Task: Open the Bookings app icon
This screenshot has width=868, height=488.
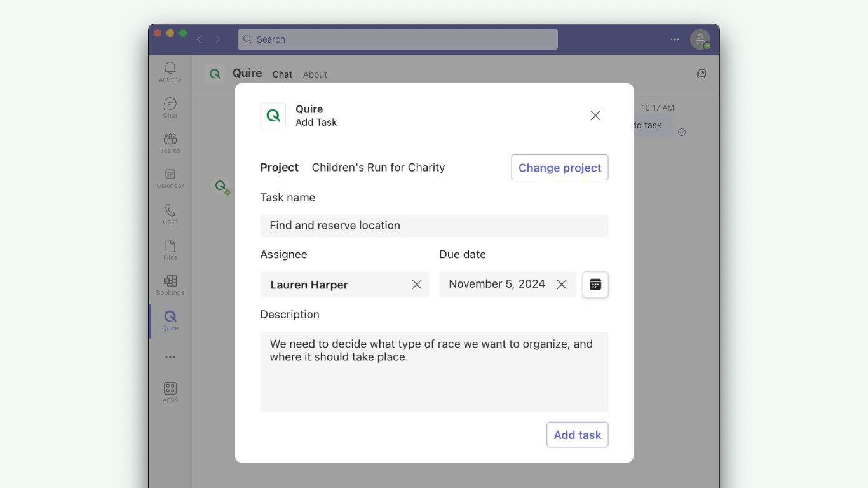Action: pyautogui.click(x=170, y=284)
